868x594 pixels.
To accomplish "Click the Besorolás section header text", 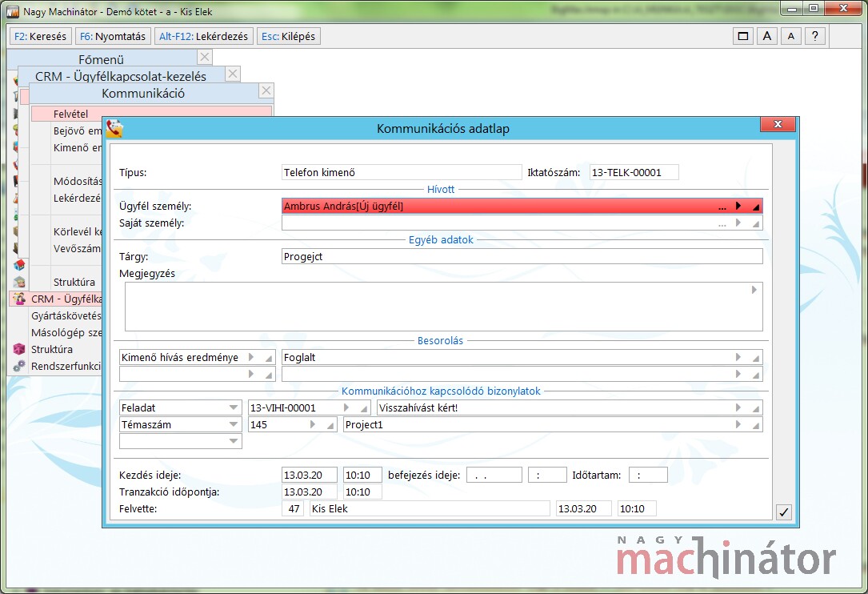I will coord(440,341).
